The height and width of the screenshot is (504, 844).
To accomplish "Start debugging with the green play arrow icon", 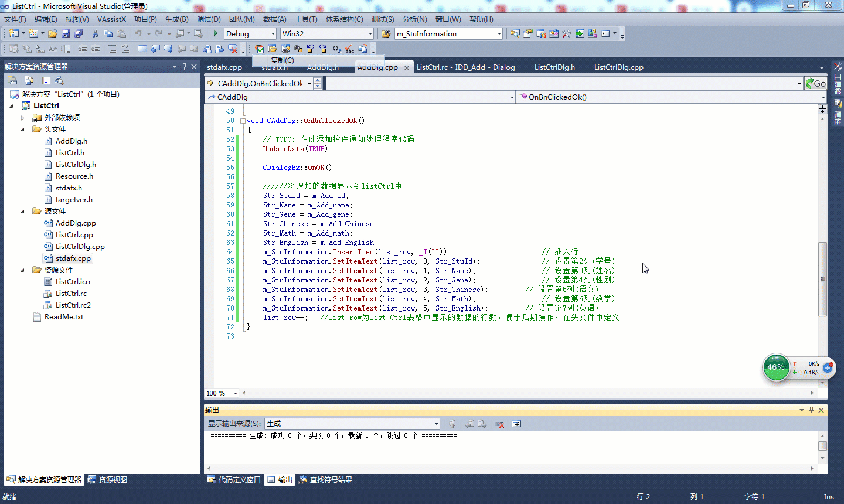I will tap(215, 33).
